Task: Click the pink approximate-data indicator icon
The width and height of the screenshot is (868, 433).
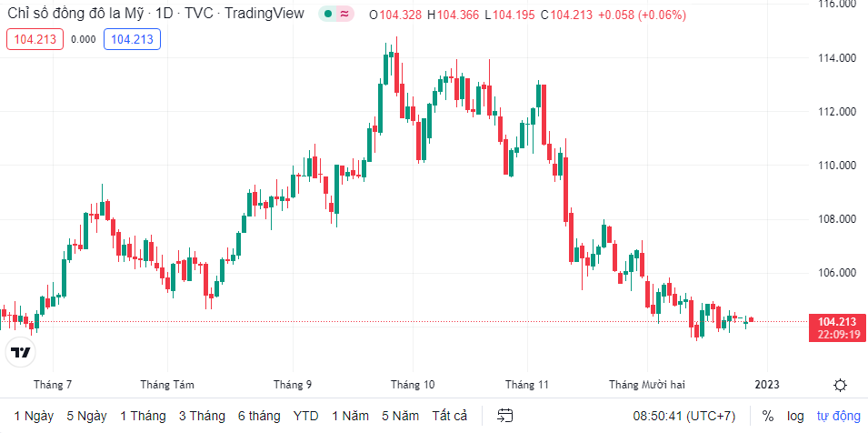Action: click(x=344, y=15)
